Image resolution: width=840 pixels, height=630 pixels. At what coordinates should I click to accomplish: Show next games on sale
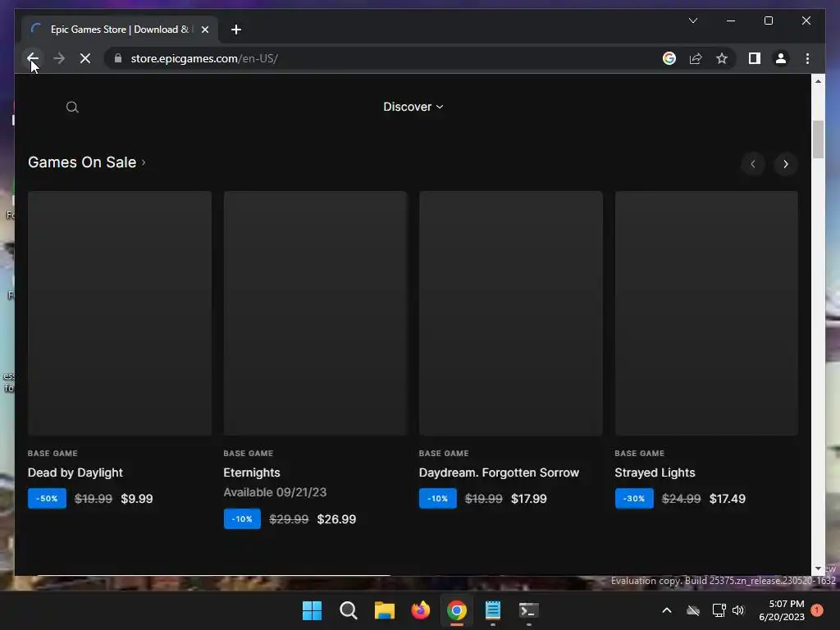point(785,164)
